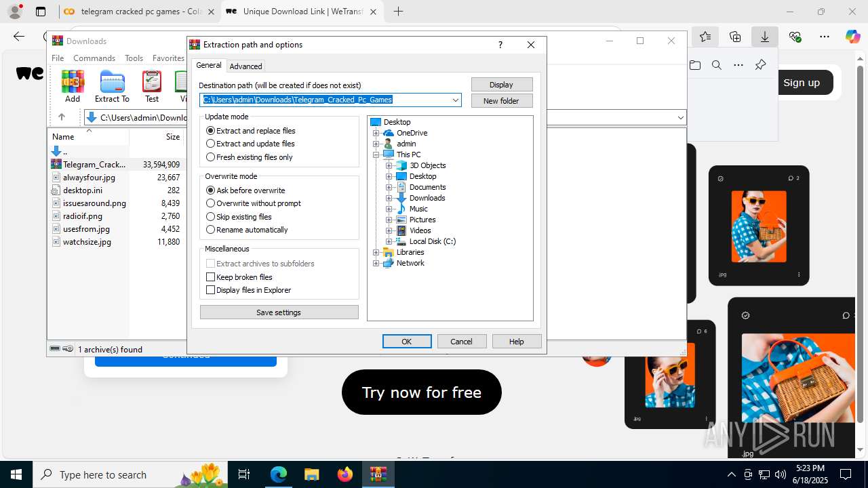Viewport: 868px width, 488px height.
Task: Open browser Settings and more menu
Action: (825, 37)
